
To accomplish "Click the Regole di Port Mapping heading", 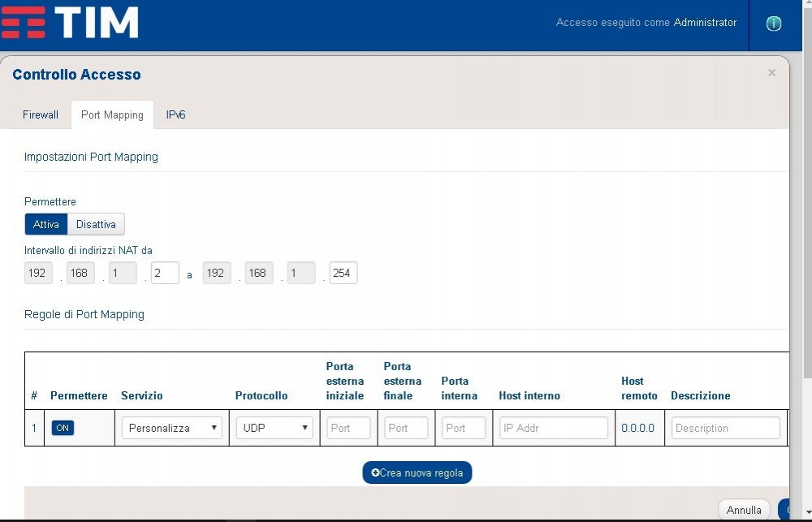I will [x=84, y=314].
